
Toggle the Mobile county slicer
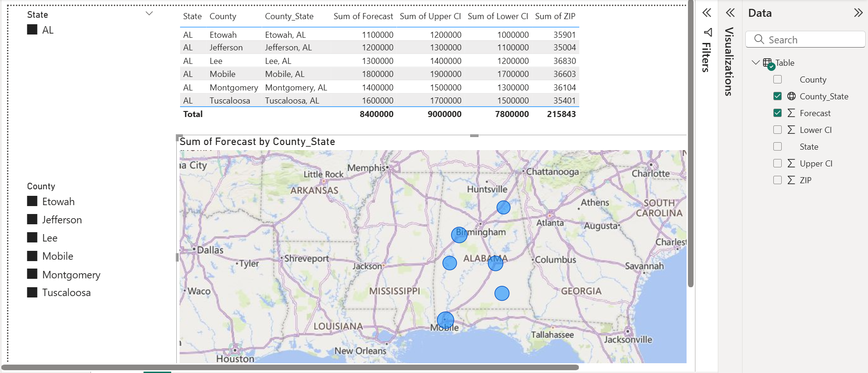32,256
